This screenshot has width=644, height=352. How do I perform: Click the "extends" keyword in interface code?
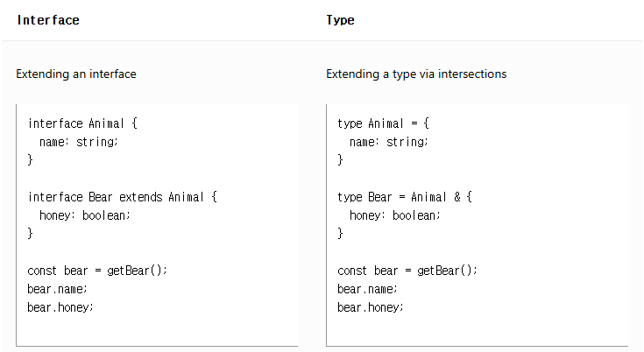[x=140, y=197]
